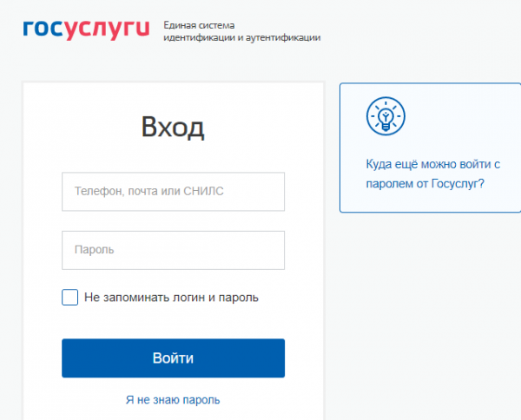Open Куда ещё можно войти с паролем link
This screenshot has height=420, width=521.
click(x=433, y=174)
